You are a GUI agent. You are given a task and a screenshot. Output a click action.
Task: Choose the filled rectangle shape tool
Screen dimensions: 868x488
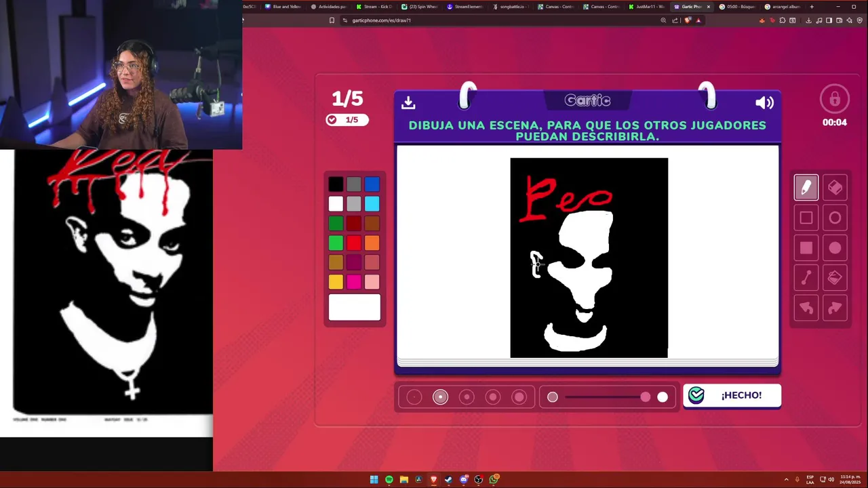(x=806, y=248)
